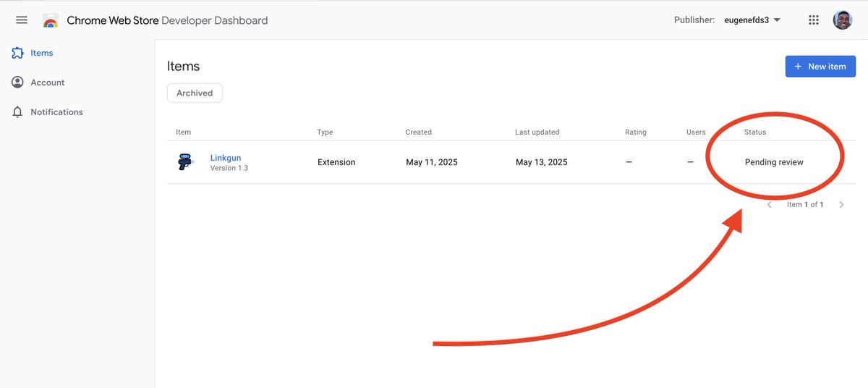Click the Created column header
The width and height of the screenshot is (868, 388).
418,132
